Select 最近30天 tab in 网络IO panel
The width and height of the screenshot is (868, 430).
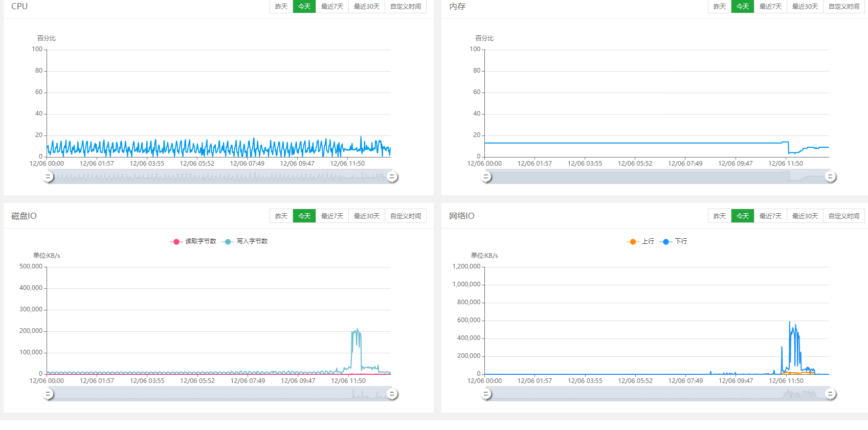[x=805, y=216]
